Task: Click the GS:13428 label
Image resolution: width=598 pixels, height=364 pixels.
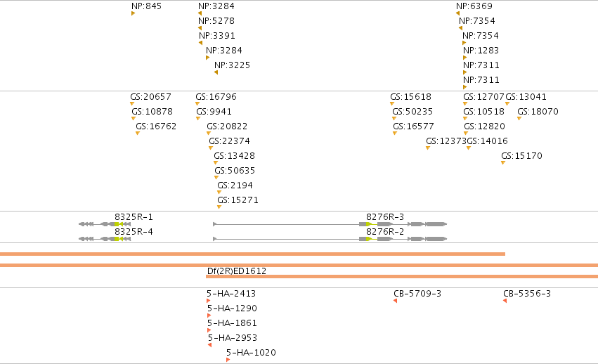Action: pyautogui.click(x=234, y=156)
